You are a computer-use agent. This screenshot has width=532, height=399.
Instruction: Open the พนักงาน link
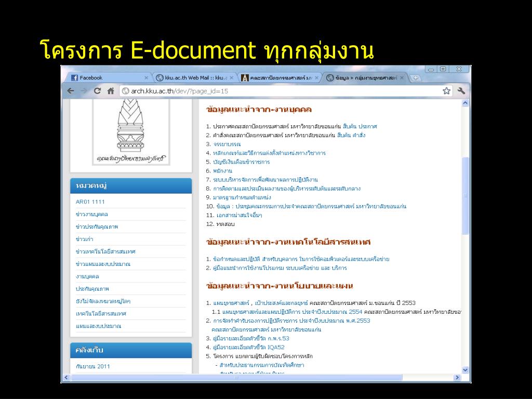pyautogui.click(x=222, y=170)
